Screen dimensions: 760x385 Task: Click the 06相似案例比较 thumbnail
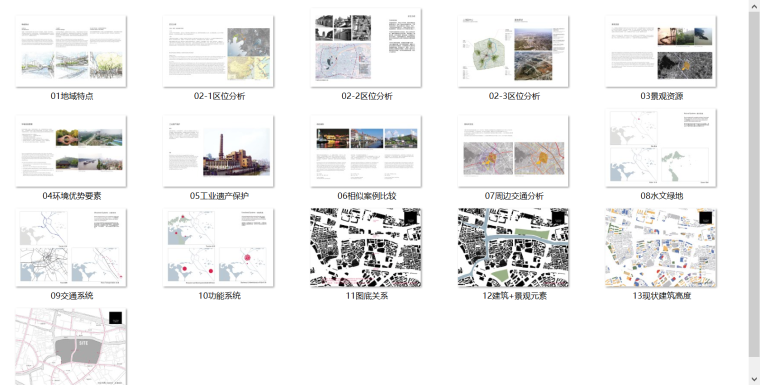366,151
